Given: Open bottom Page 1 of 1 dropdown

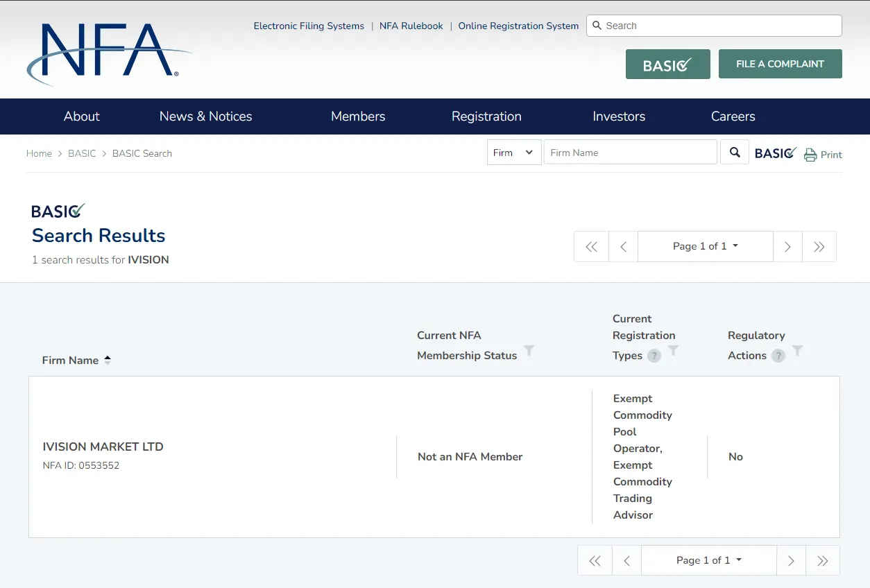Looking at the screenshot, I should (708, 560).
